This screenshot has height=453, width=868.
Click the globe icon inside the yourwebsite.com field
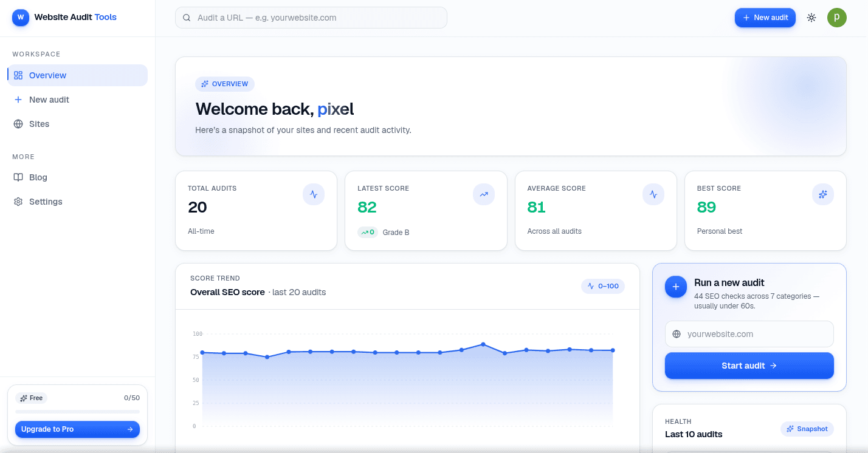coord(677,334)
